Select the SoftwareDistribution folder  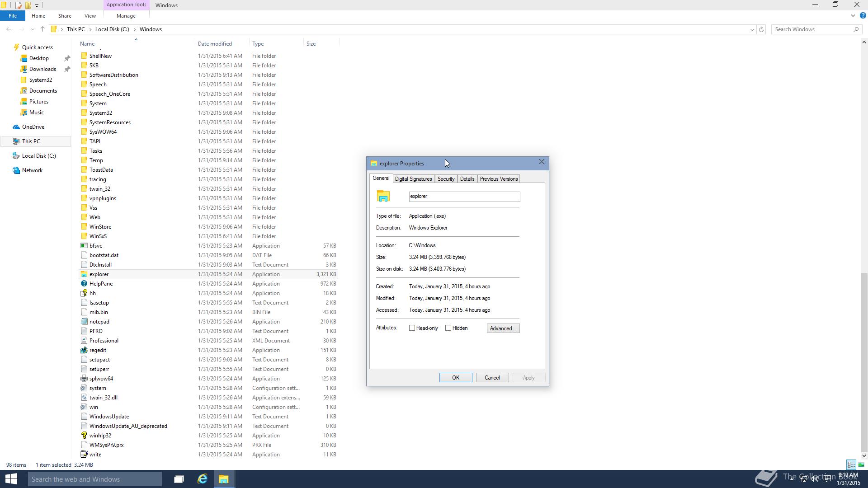pos(113,75)
